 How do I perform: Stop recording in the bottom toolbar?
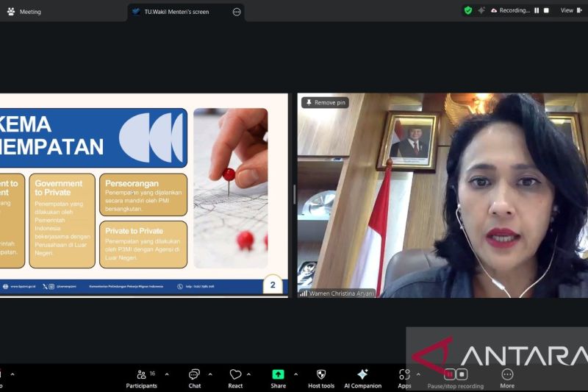click(x=462, y=374)
